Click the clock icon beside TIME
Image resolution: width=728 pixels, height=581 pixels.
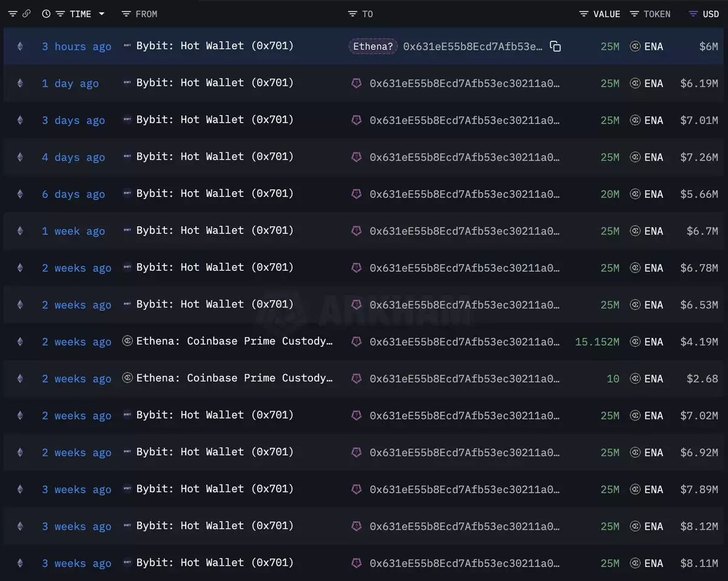click(x=46, y=14)
